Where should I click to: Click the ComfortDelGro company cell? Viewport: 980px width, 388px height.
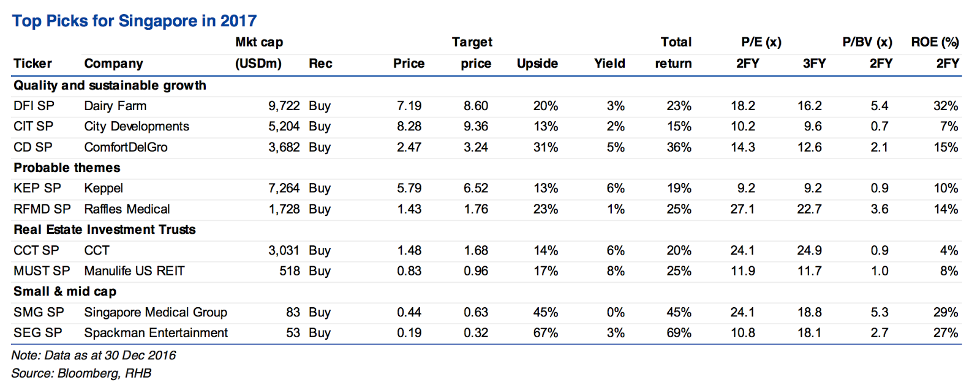126,147
